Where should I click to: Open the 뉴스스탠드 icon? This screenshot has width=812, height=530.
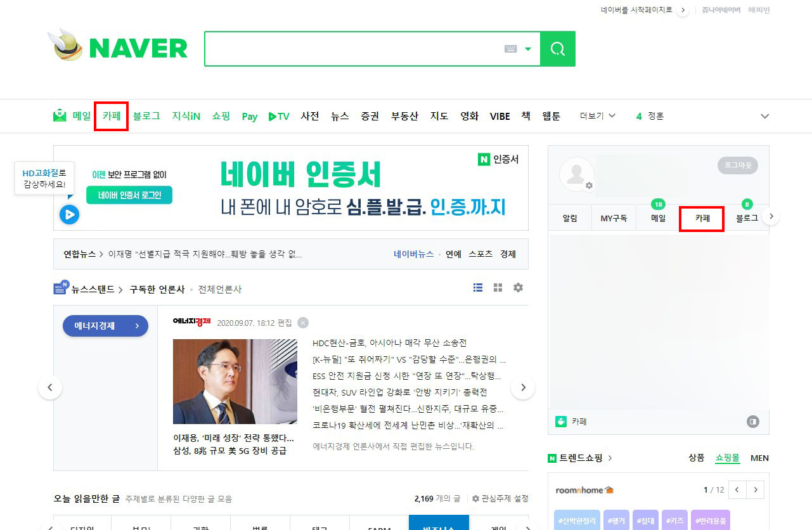(61, 287)
